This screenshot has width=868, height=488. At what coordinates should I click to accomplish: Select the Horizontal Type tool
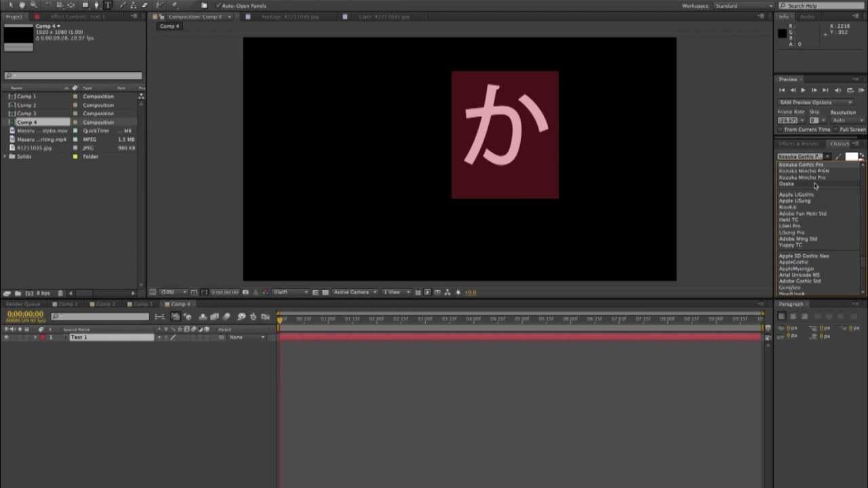click(107, 5)
